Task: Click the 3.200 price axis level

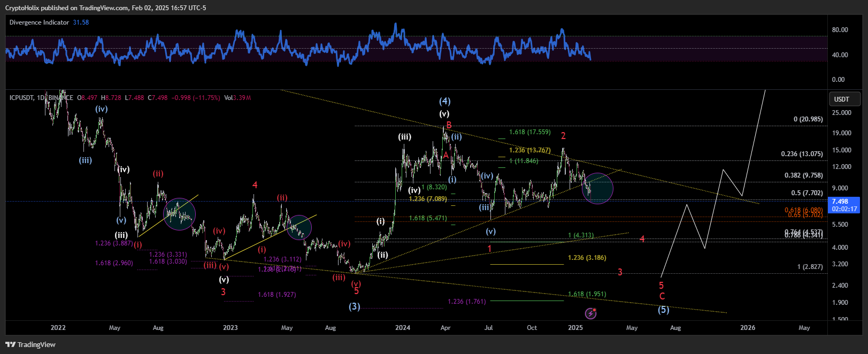Action: [840, 264]
